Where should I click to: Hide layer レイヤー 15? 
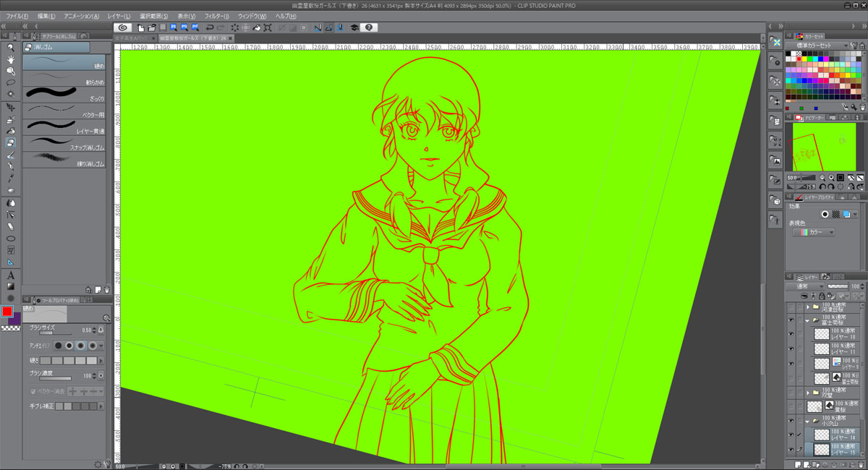tap(791, 449)
